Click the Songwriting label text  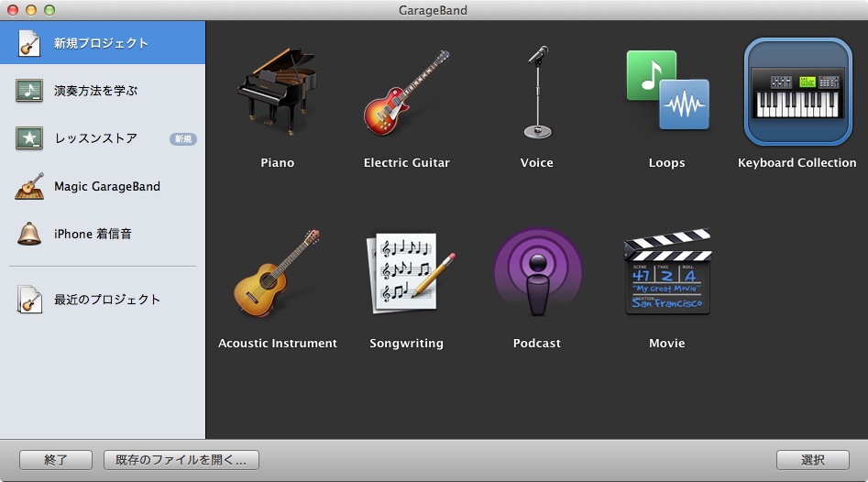tap(407, 344)
